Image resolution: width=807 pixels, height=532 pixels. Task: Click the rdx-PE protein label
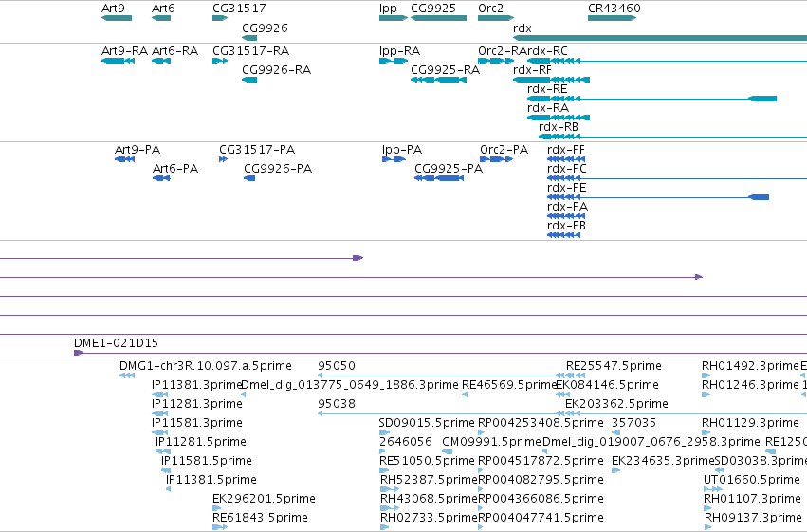[567, 188]
